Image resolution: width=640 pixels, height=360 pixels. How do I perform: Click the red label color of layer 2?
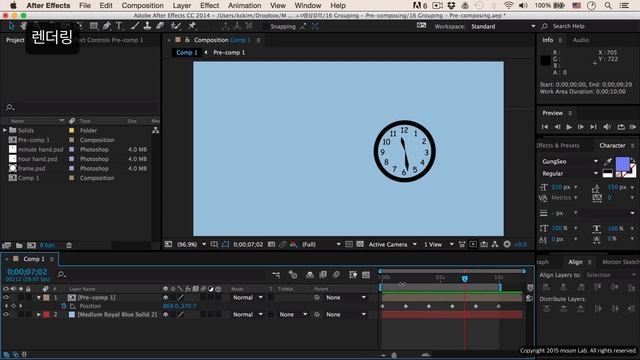47,315
